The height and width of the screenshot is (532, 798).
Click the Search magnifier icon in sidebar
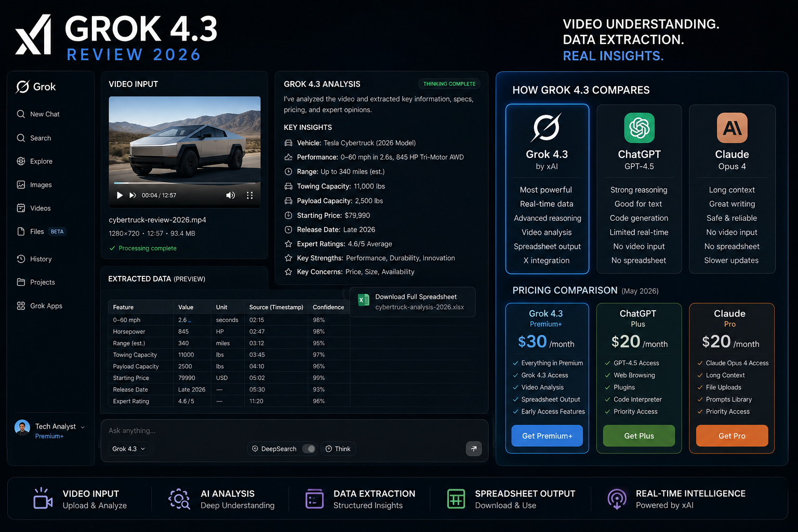pyautogui.click(x=21, y=138)
